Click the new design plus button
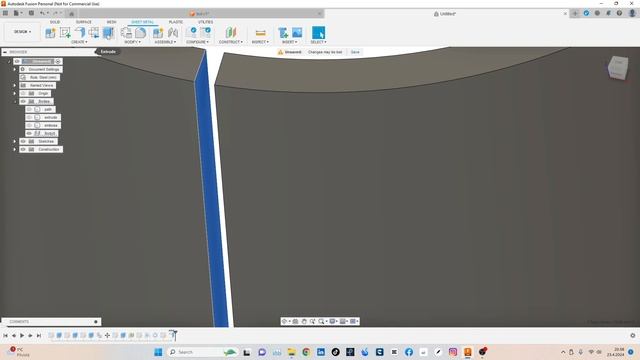The image size is (640, 360). point(575,13)
